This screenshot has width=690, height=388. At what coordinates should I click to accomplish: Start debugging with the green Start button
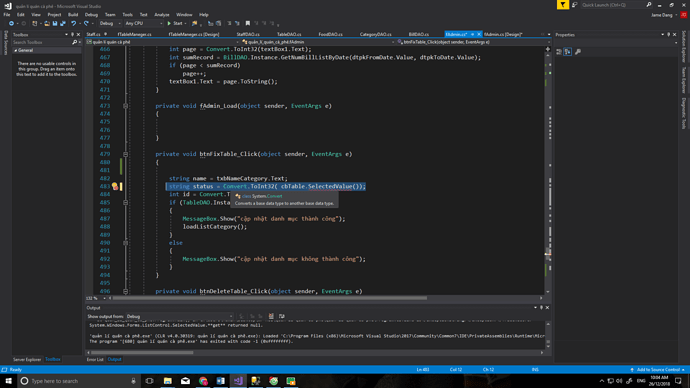coord(175,23)
